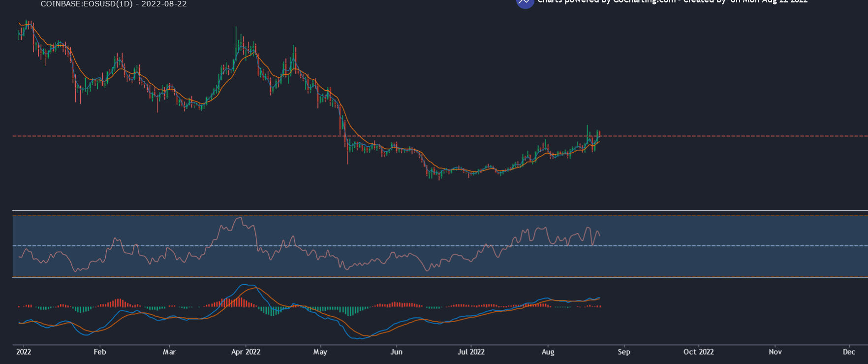Click the 'Oct 2022' axis label
The image size is (868, 364).
pyautogui.click(x=698, y=352)
